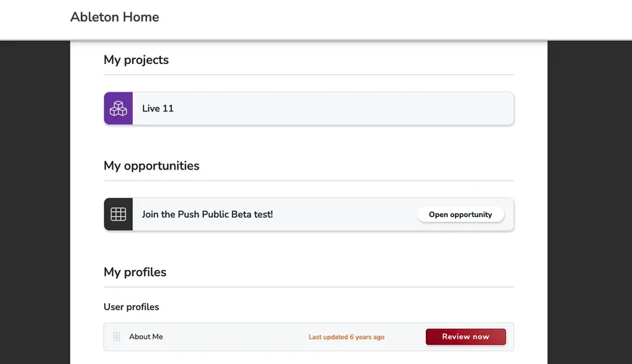The width and height of the screenshot is (632, 364).
Task: Click the My opportunities section heading
Action: coord(151,165)
